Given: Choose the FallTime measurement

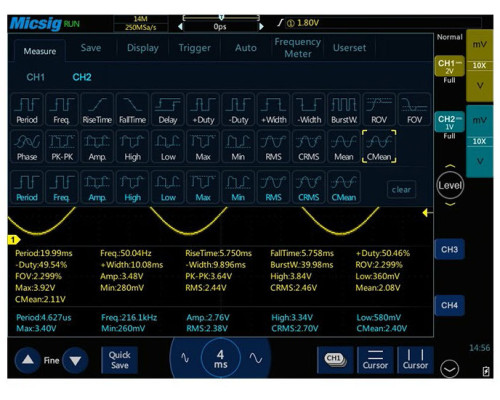Looking at the screenshot, I should coord(133,110).
